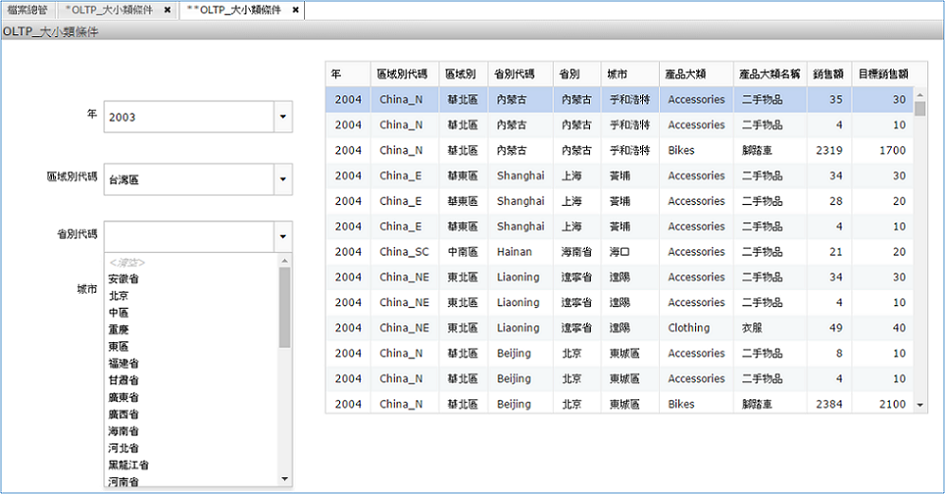Collapse the 省別代碼 dropdown arrow
Screen dimensions: 945x494
coord(282,237)
